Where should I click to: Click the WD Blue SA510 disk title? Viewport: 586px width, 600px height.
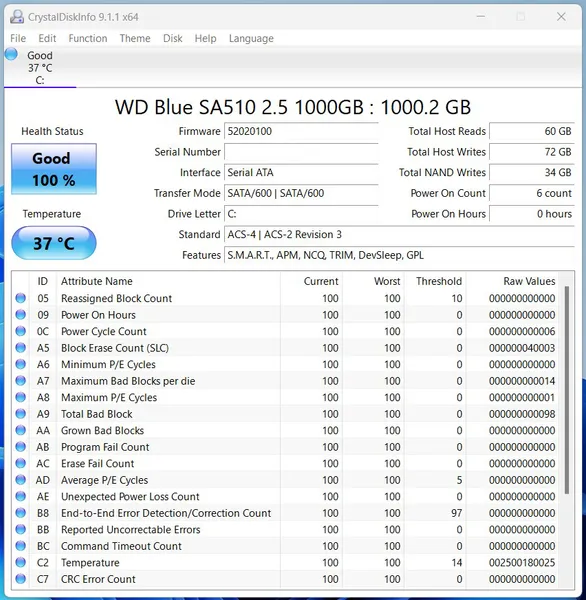pos(293,107)
